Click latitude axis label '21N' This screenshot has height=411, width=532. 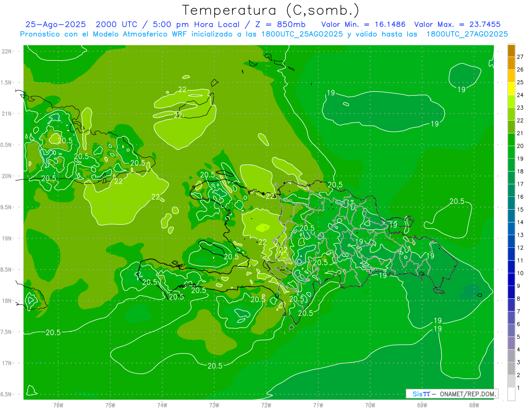click(7, 114)
